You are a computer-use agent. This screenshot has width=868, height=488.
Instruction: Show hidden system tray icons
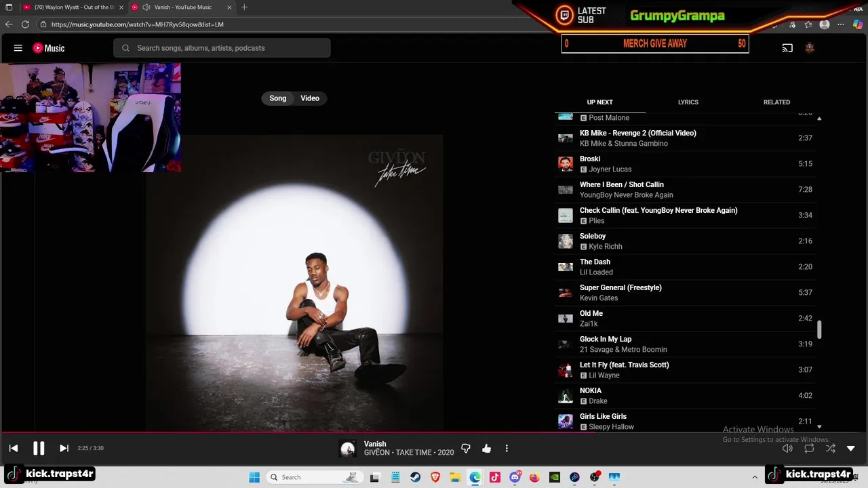click(x=755, y=477)
